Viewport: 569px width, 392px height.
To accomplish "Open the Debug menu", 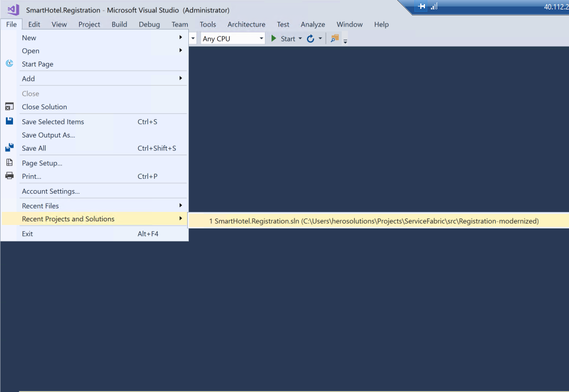I will tap(149, 24).
